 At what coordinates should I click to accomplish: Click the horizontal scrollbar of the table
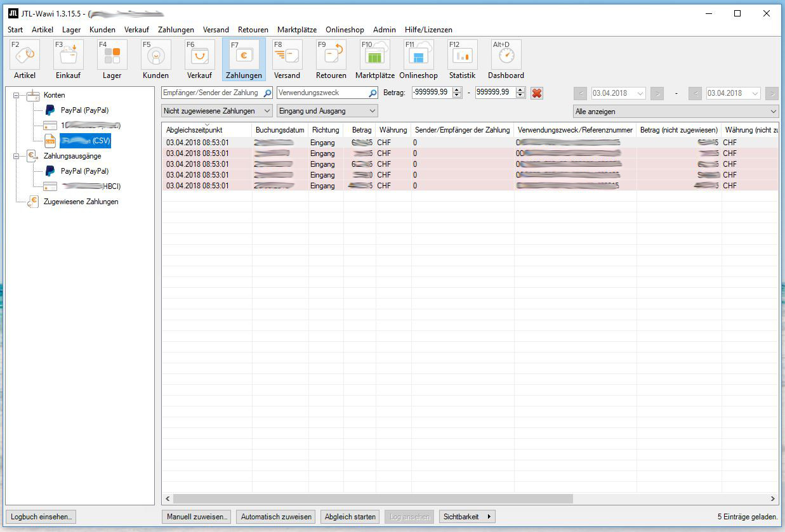click(x=373, y=499)
